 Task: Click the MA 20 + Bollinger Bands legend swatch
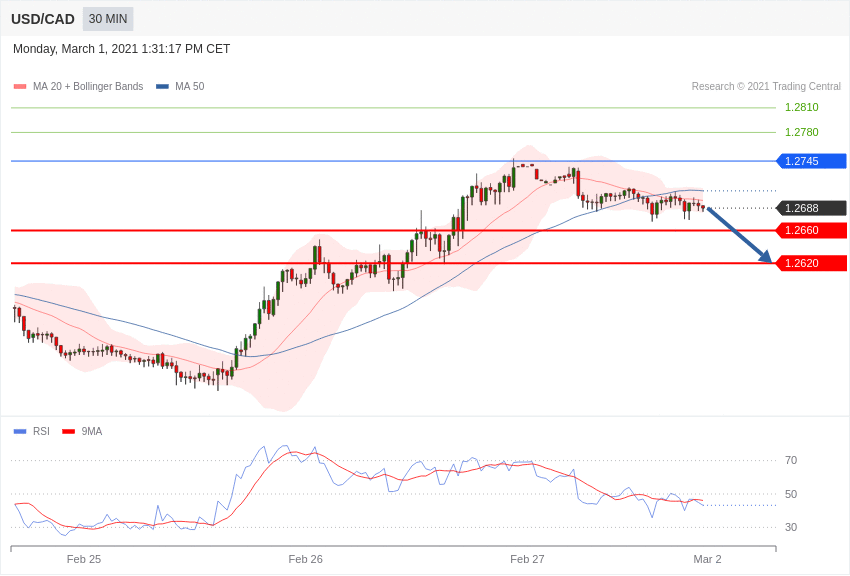20,87
